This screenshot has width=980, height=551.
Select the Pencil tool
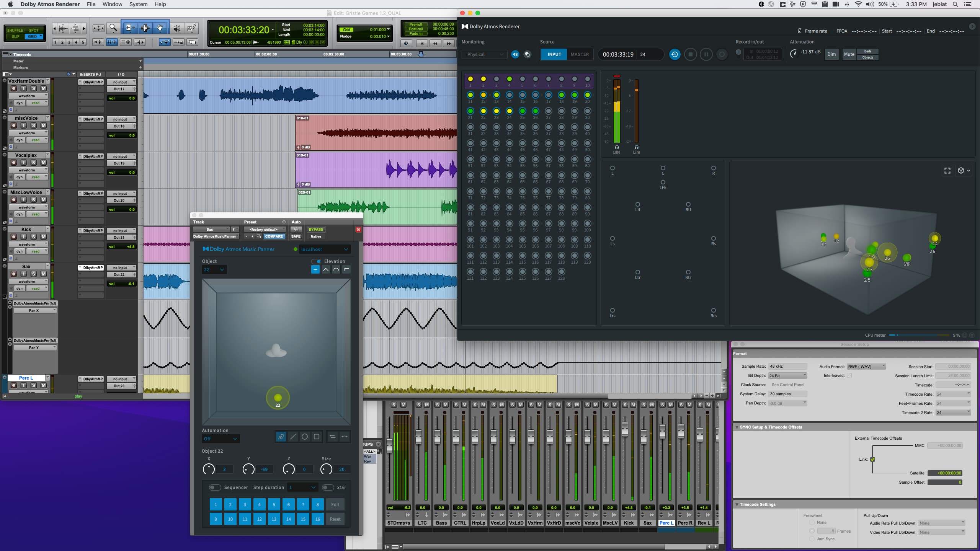click(x=191, y=28)
